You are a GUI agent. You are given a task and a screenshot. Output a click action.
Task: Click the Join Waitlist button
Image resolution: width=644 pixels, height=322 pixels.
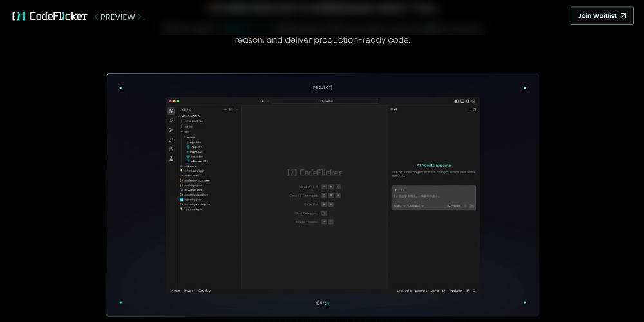[x=601, y=16]
